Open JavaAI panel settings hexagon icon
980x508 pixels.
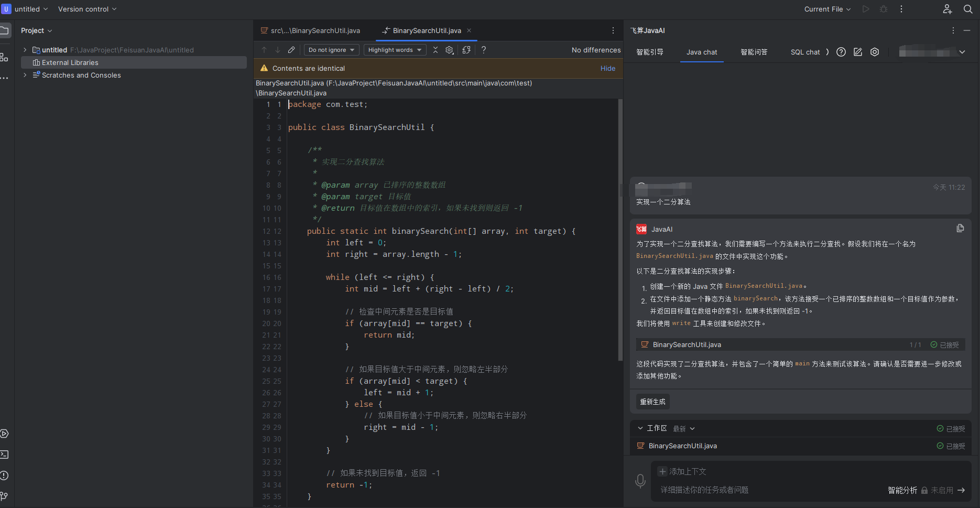tap(875, 52)
